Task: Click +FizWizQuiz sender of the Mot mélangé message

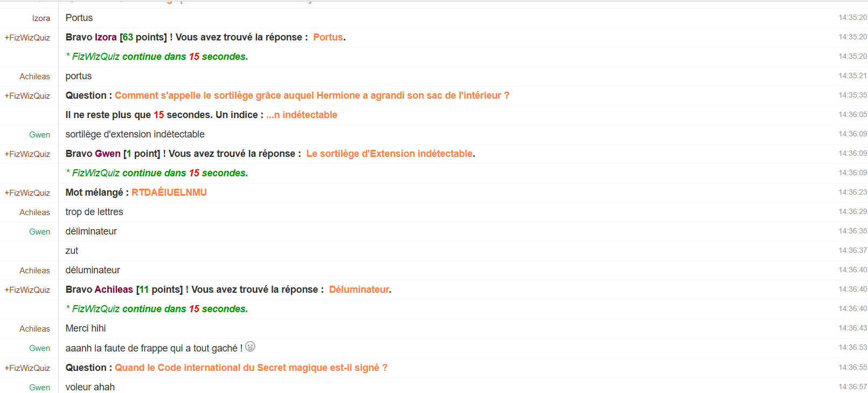Action: (x=27, y=193)
